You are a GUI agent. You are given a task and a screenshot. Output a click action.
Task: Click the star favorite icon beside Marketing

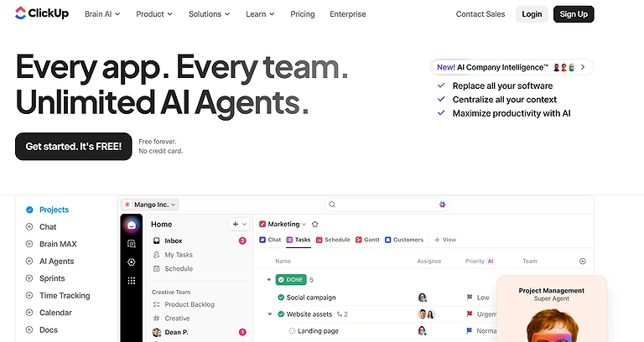point(315,224)
